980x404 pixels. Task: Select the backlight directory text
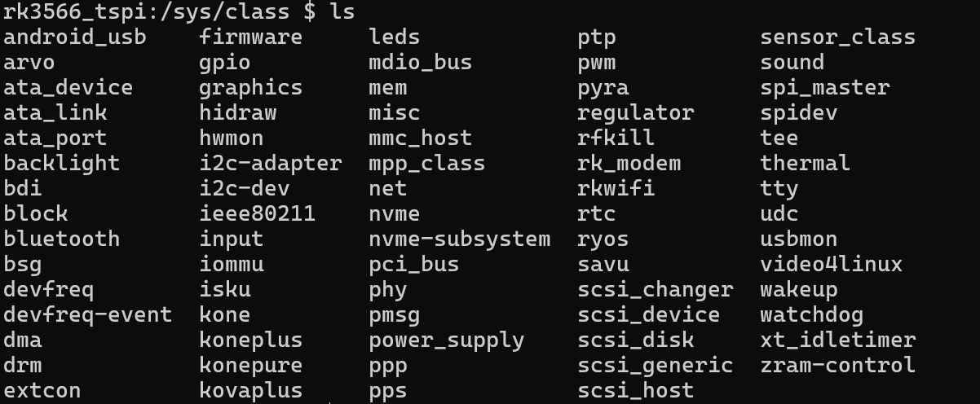click(62, 164)
